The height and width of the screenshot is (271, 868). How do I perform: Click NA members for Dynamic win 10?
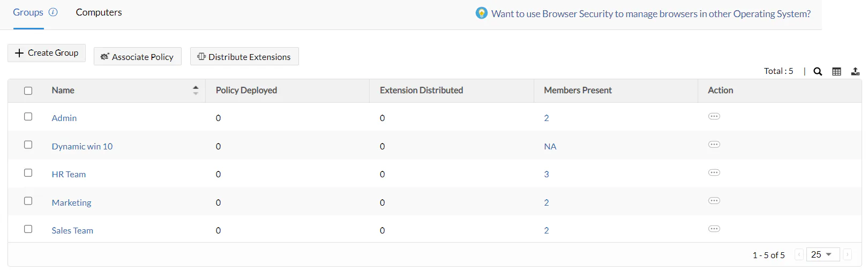(x=550, y=146)
